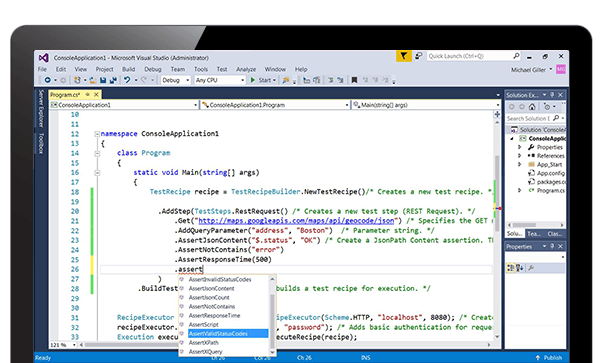Click the pending changes filter clock icon
Viewport: 600px width, 363px height.
(548, 107)
